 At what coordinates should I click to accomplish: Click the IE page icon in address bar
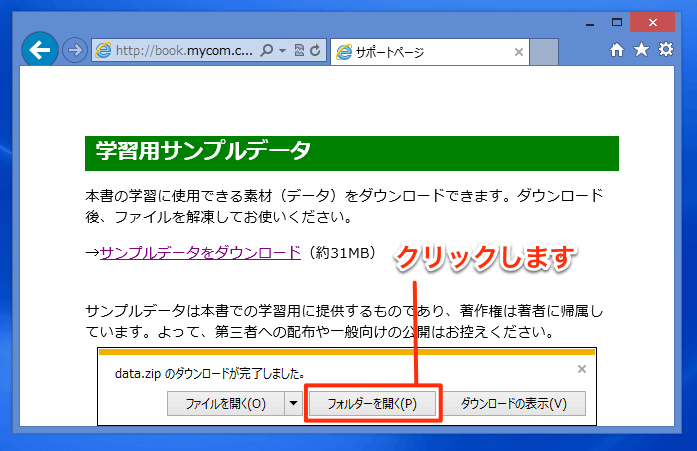pyautogui.click(x=103, y=50)
